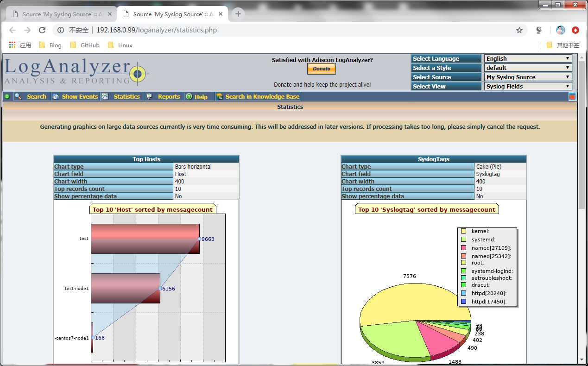Image resolution: width=588 pixels, height=366 pixels.
Task: Open the Search menu item
Action: (x=37, y=96)
